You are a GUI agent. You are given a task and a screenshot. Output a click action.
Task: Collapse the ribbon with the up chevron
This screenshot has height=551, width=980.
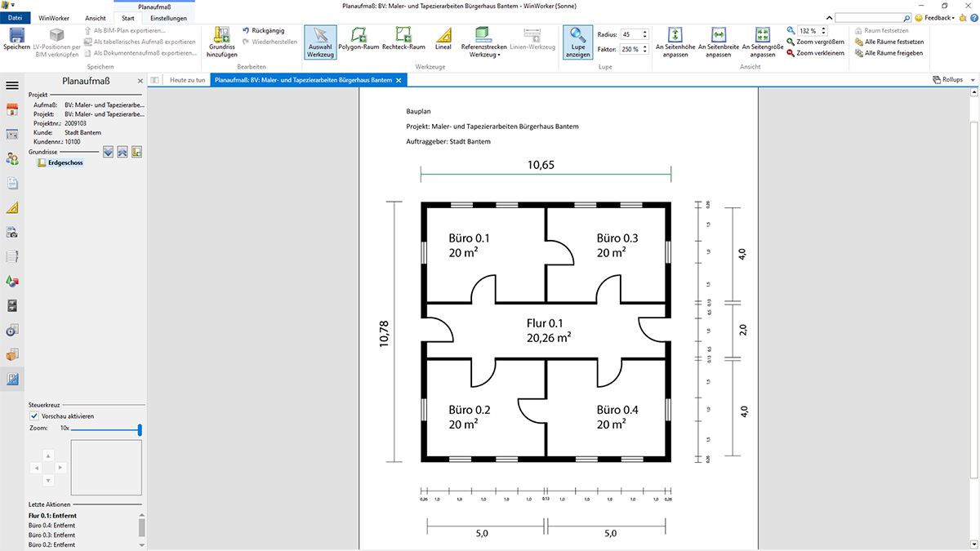click(829, 17)
